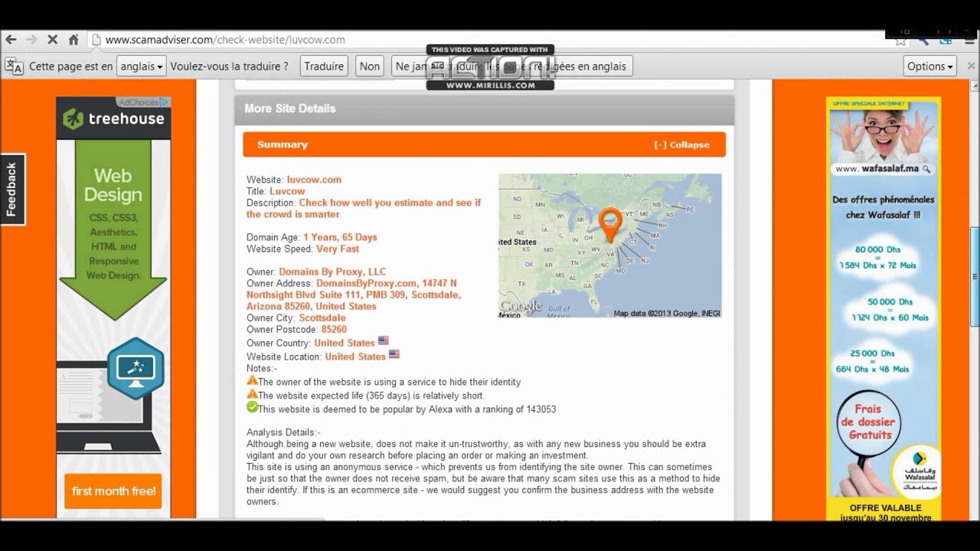Click the Alexa ranking 143053 note
980x551 pixels.
407,409
